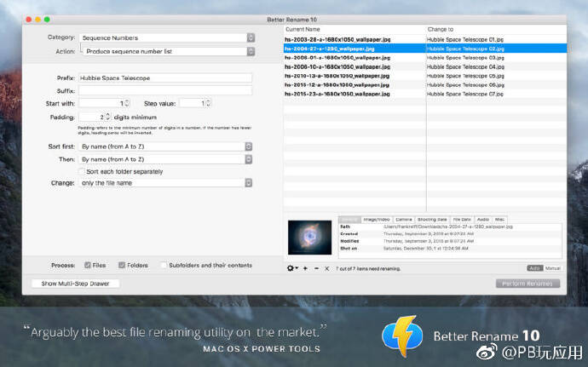Image resolution: width=588 pixels, height=367 pixels.
Task: Click the Start with stepper arrows
Action: tap(127, 103)
